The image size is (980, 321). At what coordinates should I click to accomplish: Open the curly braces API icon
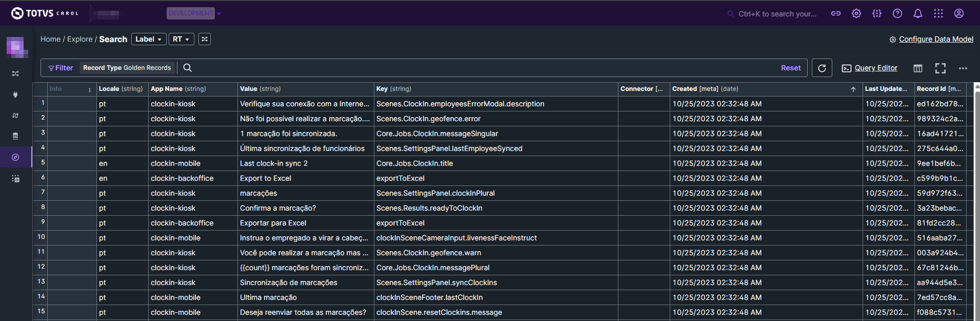coord(877,14)
